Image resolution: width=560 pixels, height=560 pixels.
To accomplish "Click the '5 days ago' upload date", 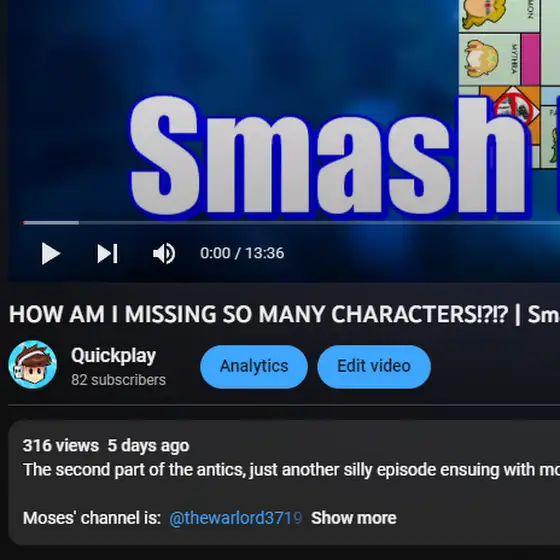I will click(x=148, y=446).
